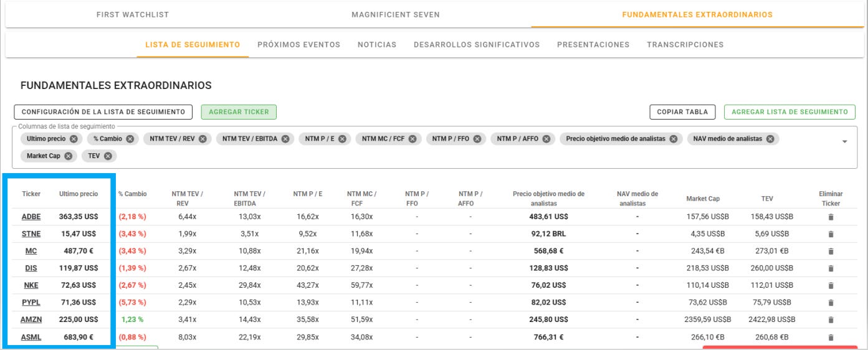Screen dimensions: 868x350
Task: Open the Noticias tab
Action: [x=377, y=45]
